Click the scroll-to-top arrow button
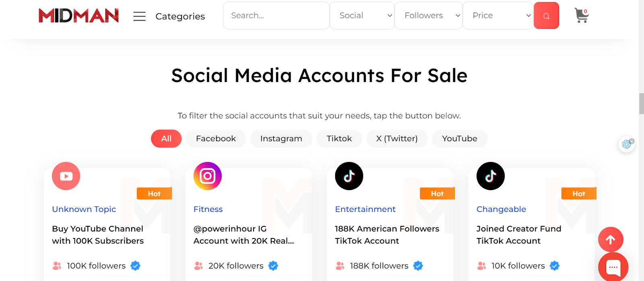Screen dimensions: 644x281 [611, 240]
